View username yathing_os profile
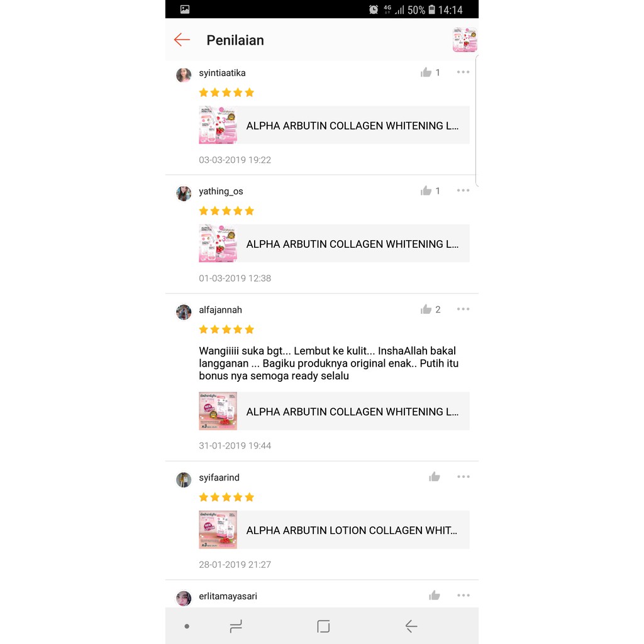644x644 pixels. click(x=221, y=191)
